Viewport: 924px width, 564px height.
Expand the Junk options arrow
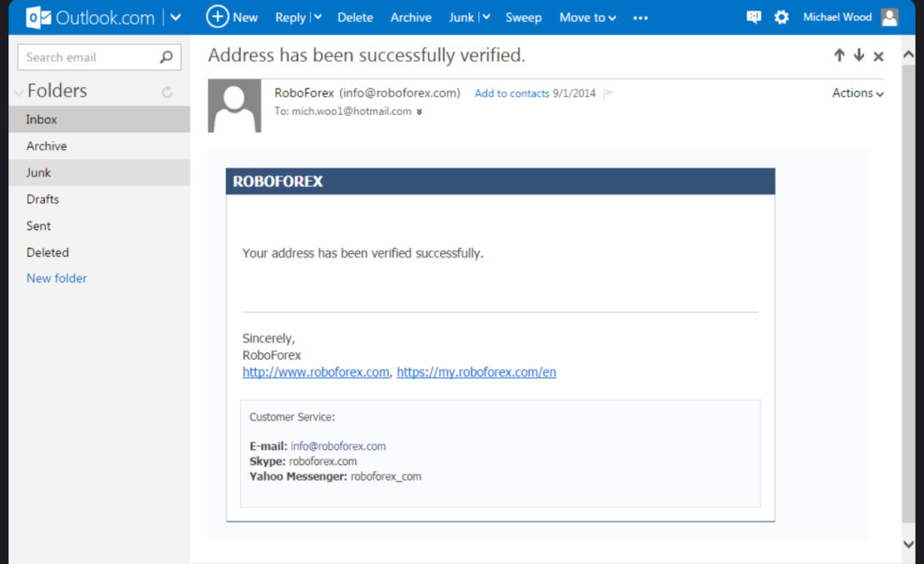486,17
